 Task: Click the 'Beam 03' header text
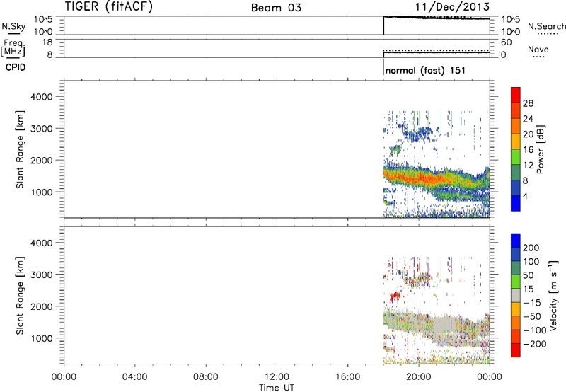pos(276,8)
